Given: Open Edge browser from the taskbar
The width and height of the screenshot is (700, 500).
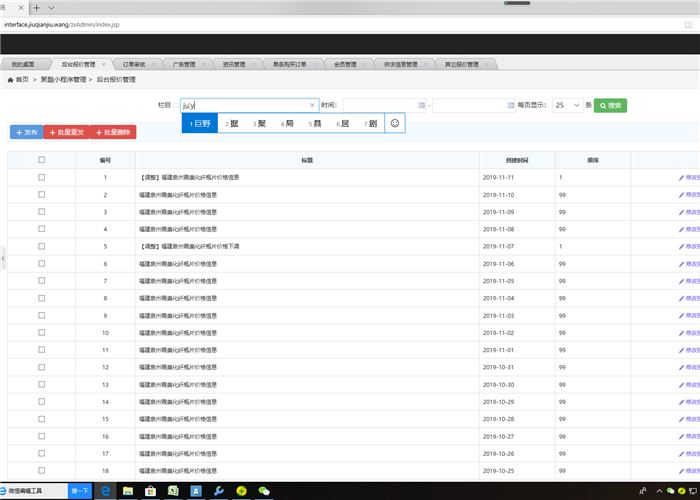Looking at the screenshot, I should [105, 491].
